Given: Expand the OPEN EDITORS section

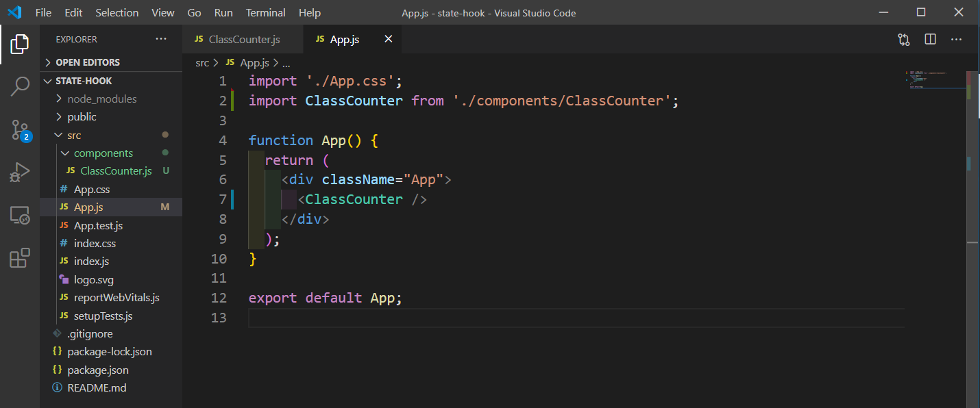Looking at the screenshot, I should click(x=87, y=62).
